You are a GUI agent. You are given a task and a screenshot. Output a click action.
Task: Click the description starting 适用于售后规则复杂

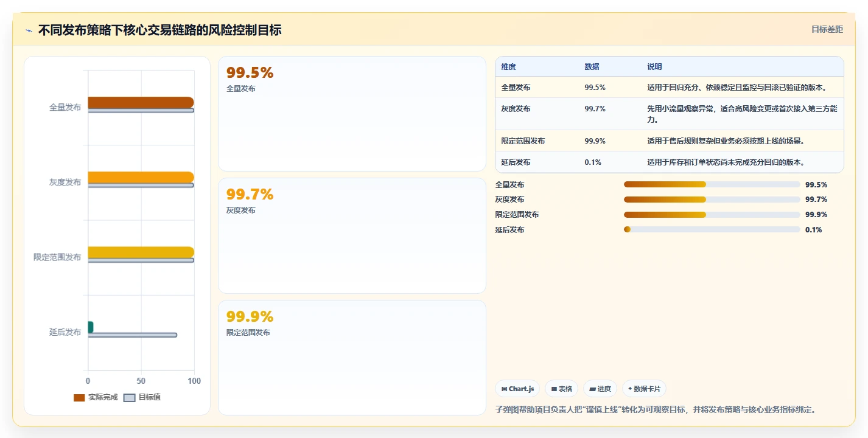click(726, 141)
